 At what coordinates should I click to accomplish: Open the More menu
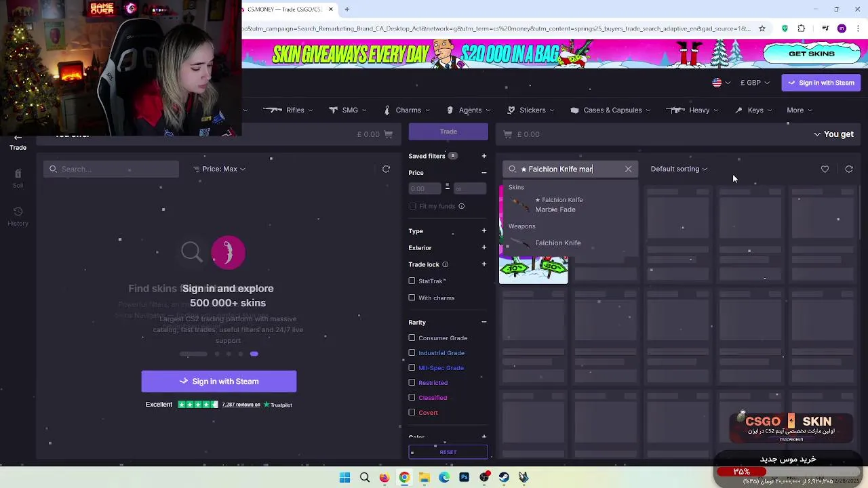coord(800,110)
